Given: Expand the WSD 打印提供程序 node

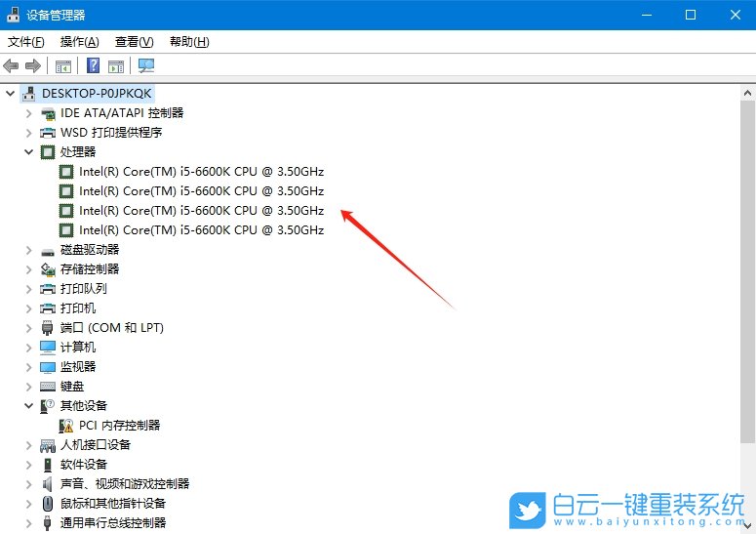Looking at the screenshot, I should point(28,133).
